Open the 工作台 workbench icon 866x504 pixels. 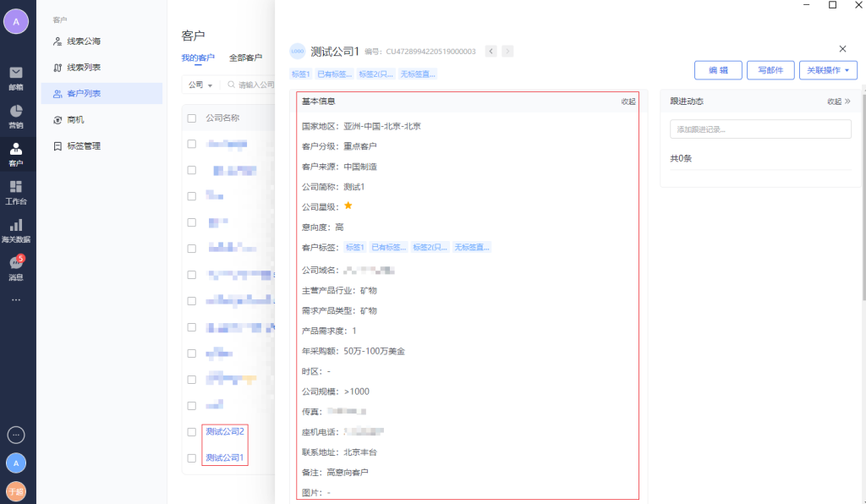click(x=16, y=191)
